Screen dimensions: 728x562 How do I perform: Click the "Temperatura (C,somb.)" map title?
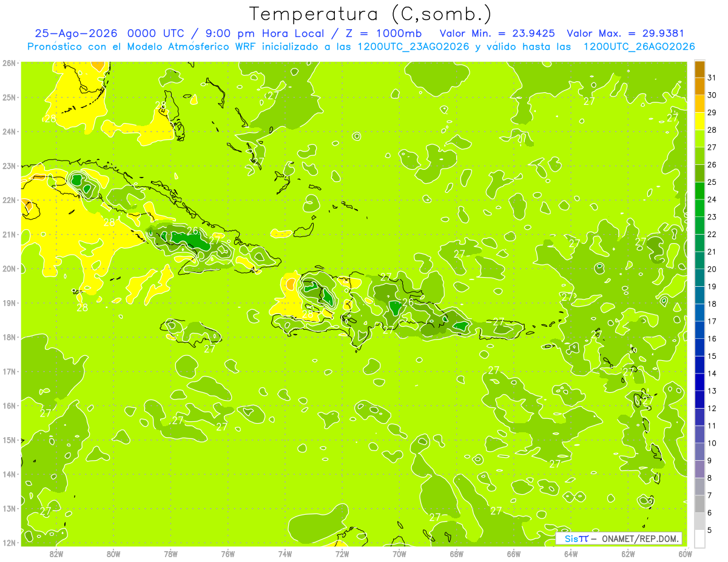[x=370, y=15]
